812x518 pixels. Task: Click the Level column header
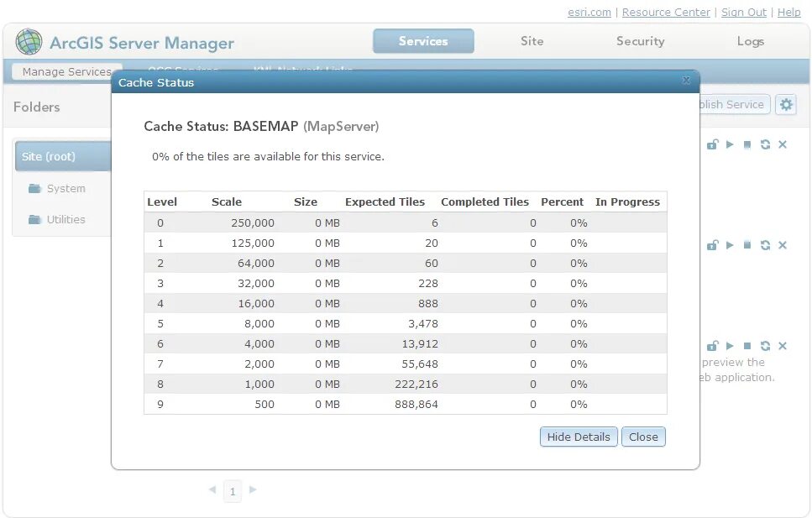point(162,202)
